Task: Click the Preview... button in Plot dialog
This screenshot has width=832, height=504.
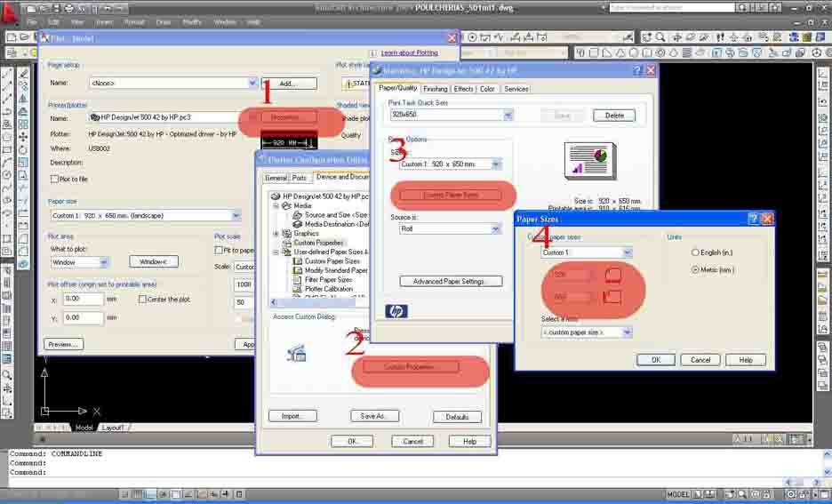Action: pos(63,344)
